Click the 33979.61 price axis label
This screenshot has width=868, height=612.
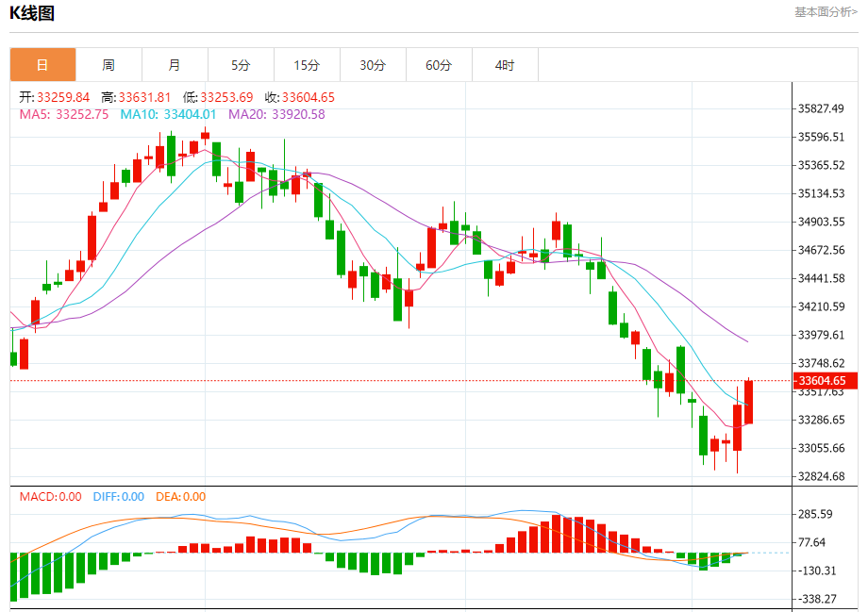coord(821,335)
